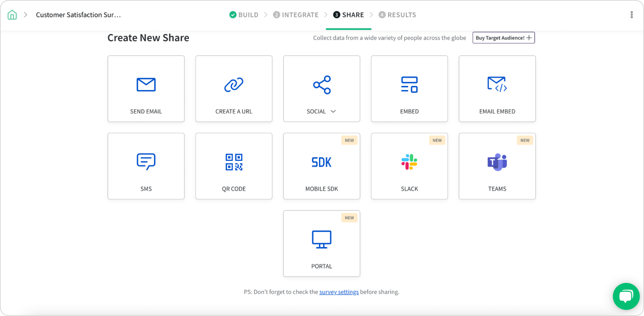Click the NEW badge on Portal card
Screen dimensions: 644x316
coord(349,218)
